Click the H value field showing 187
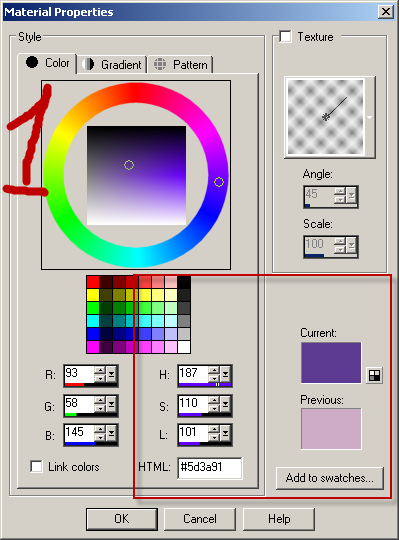 (193, 373)
